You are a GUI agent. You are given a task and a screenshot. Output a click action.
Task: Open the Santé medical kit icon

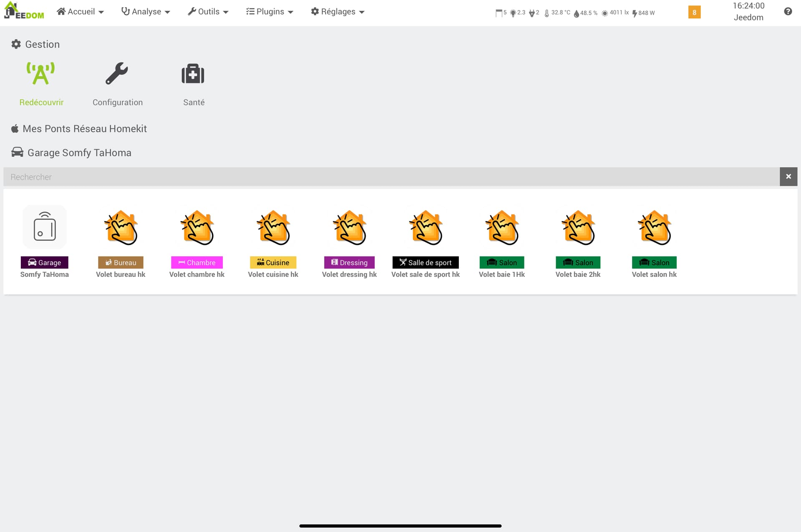click(193, 74)
